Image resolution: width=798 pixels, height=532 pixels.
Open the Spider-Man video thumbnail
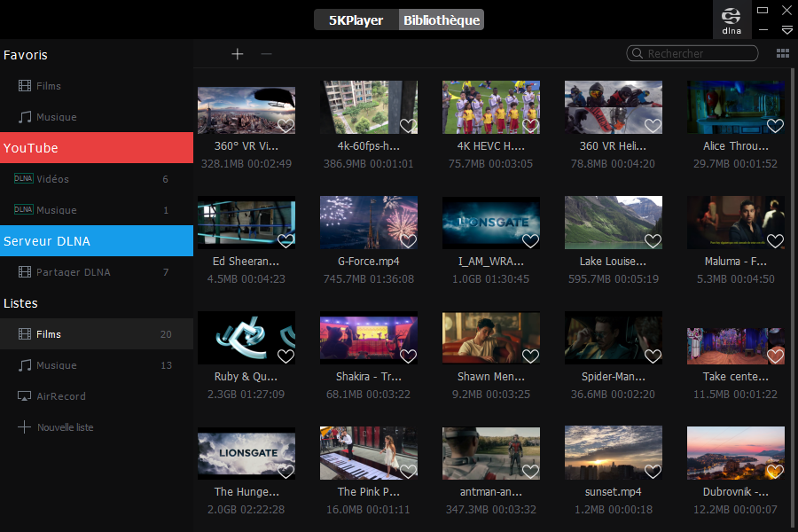614,337
